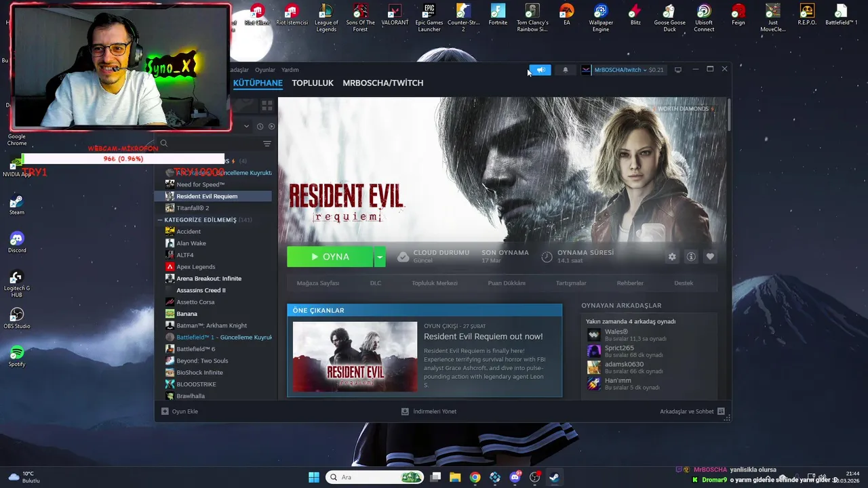The width and height of the screenshot is (868, 488).
Task: Click the Steam announcements megaphone button
Action: [540, 70]
